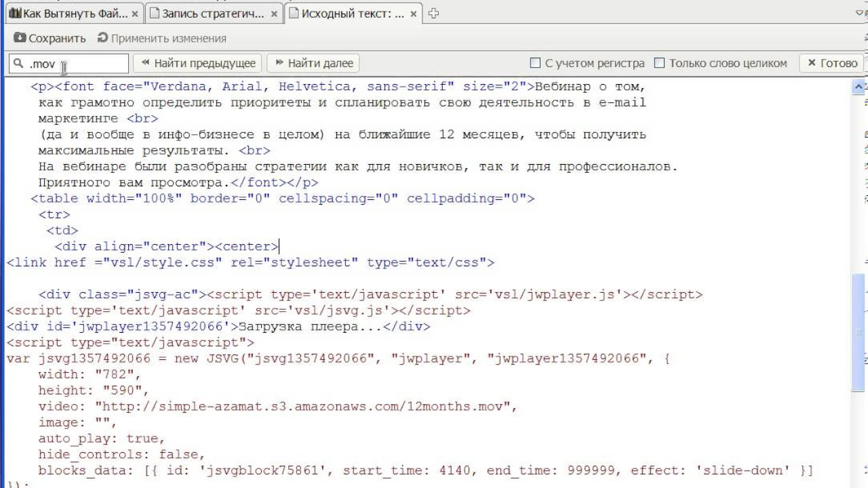Click the Сохранить save button
The width and height of the screenshot is (868, 488).
point(50,39)
